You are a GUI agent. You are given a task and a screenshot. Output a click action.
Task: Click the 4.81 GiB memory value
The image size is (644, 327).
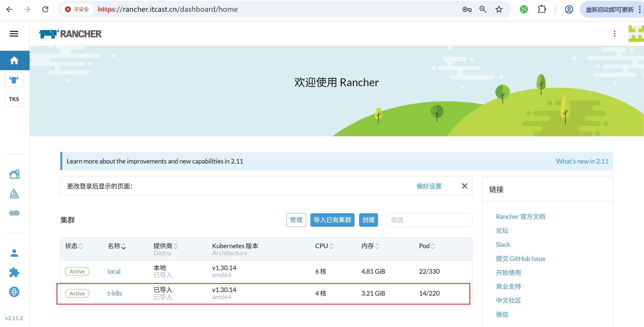click(373, 271)
